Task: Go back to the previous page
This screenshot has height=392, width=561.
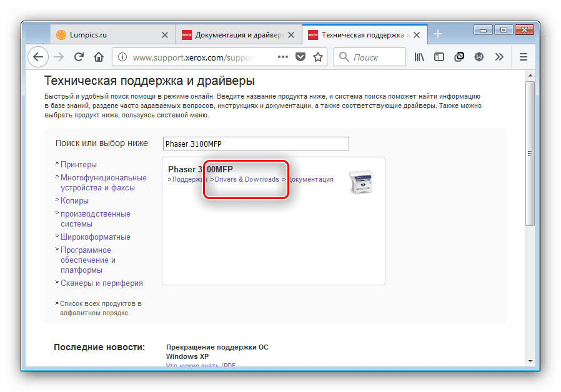Action: click(x=38, y=57)
